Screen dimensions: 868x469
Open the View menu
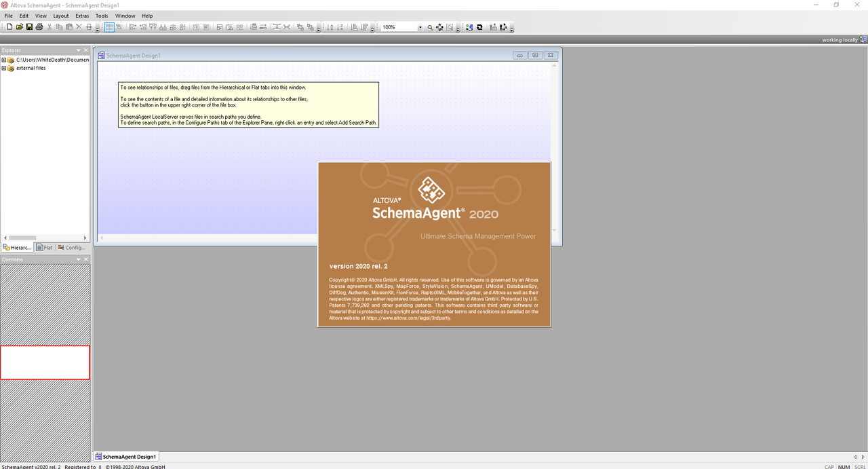(41, 16)
